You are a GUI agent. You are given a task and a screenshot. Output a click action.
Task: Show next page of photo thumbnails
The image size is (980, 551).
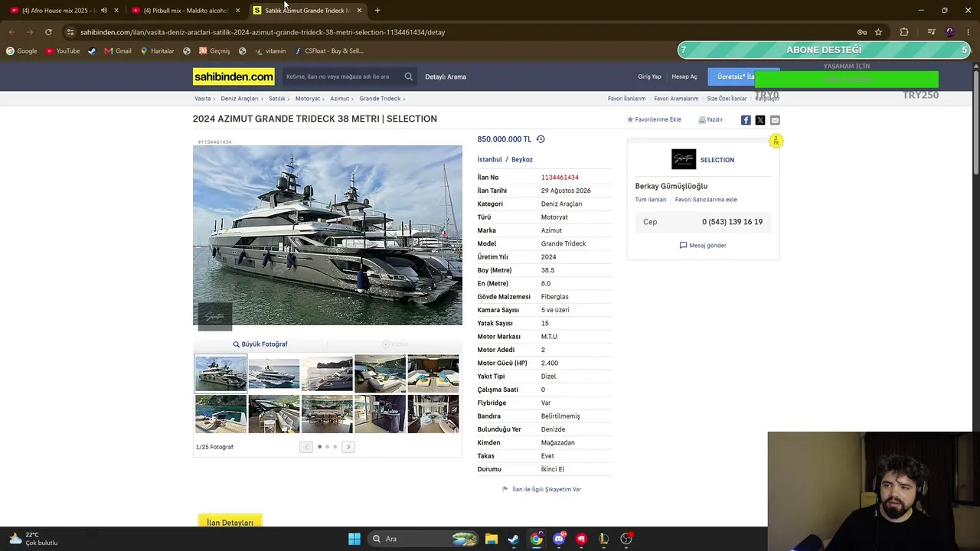point(348,447)
